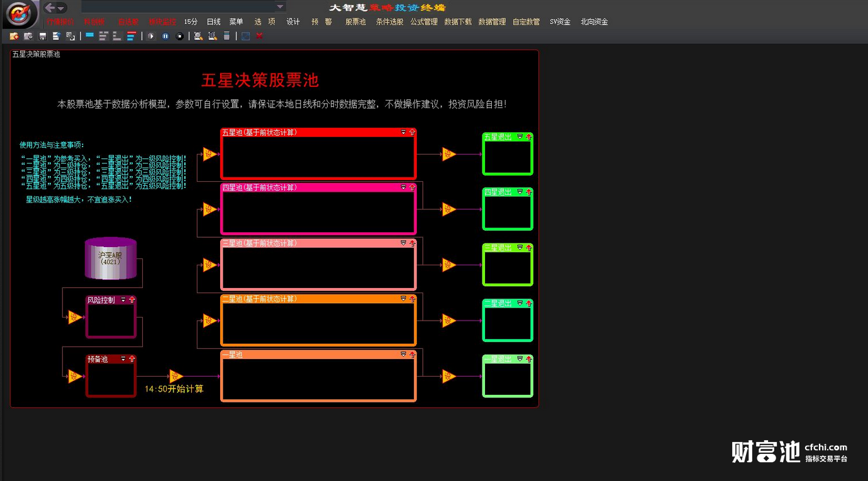Click the Dazhihui round logo button
The image size is (868, 481).
pyautogui.click(x=19, y=14)
